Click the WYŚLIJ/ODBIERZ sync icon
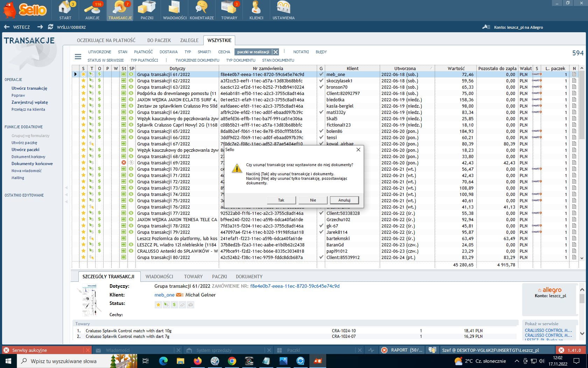The image size is (588, 368). pyautogui.click(x=51, y=27)
